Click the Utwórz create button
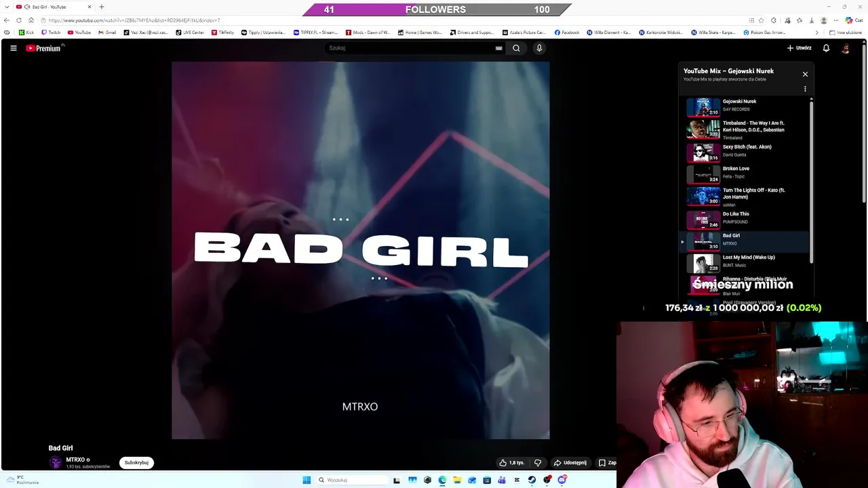The width and height of the screenshot is (868, 488). click(x=799, y=48)
